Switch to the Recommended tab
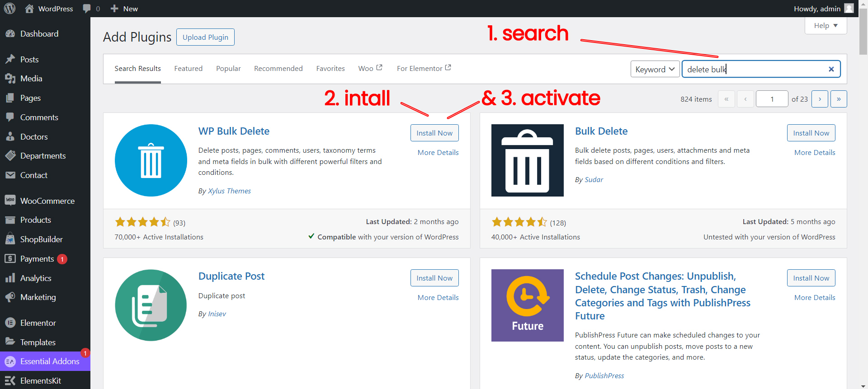 click(x=278, y=69)
